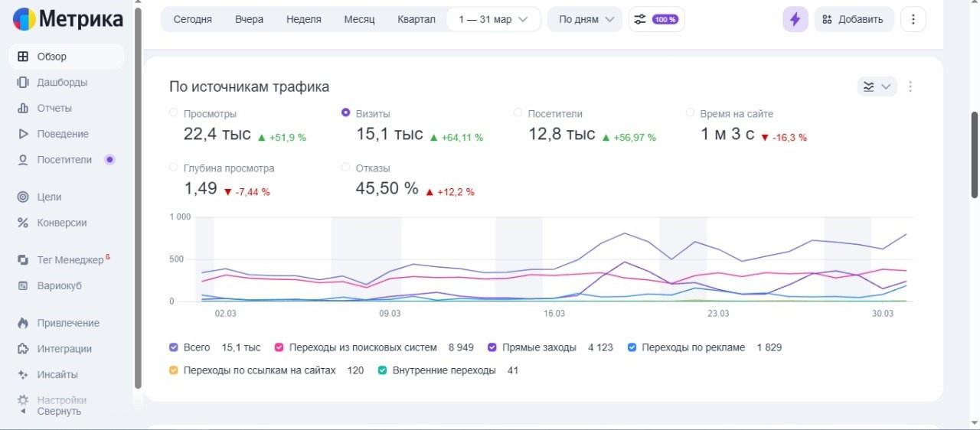Select the Квартал period tab
Viewport: 980px width, 430px height.
416,19
